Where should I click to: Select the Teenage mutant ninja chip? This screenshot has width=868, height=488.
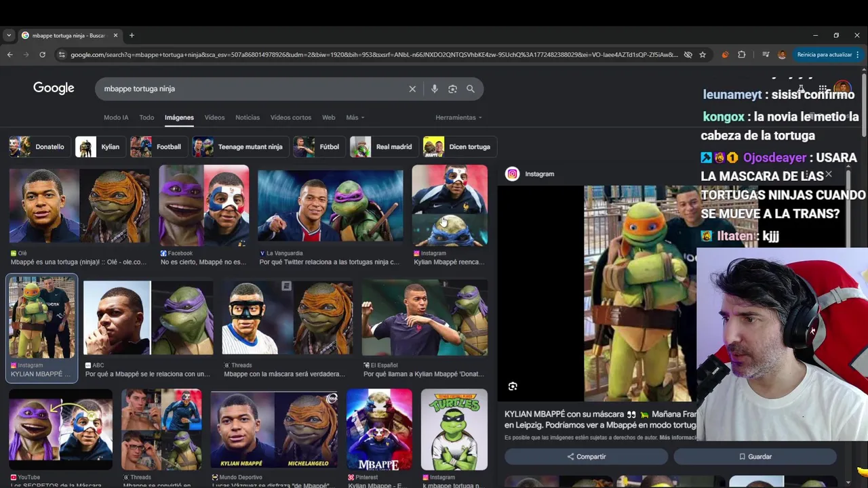click(x=239, y=146)
